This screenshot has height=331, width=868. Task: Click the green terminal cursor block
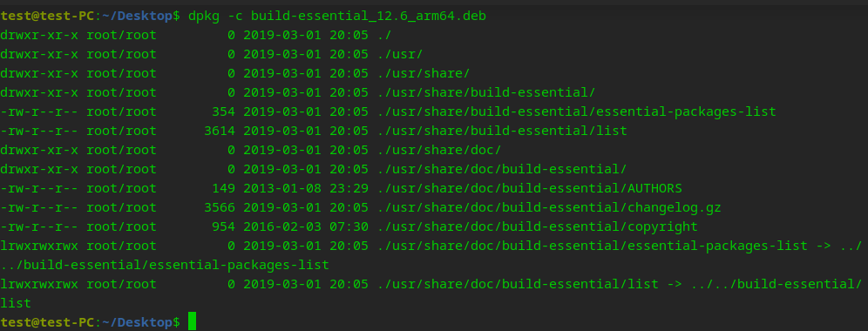tap(192, 321)
